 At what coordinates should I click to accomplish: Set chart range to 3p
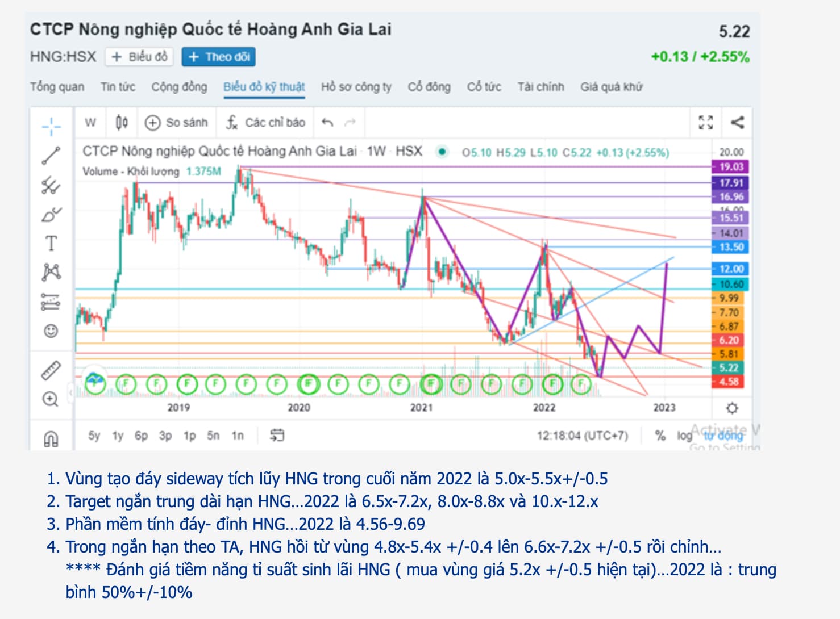pyautogui.click(x=165, y=436)
